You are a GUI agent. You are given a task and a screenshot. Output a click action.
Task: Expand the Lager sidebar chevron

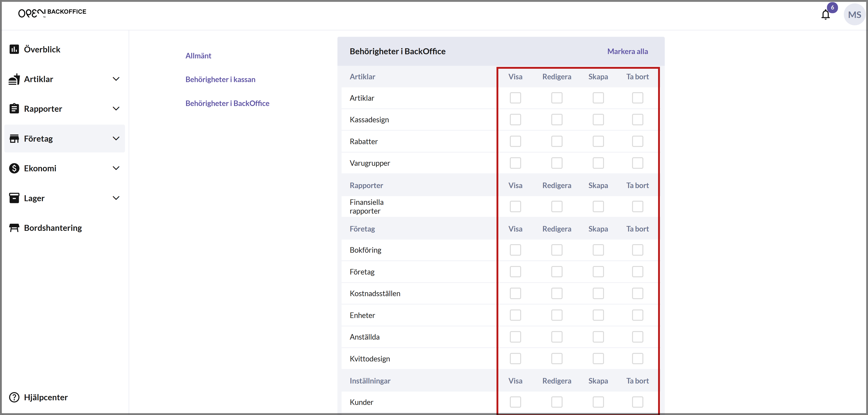coord(116,198)
